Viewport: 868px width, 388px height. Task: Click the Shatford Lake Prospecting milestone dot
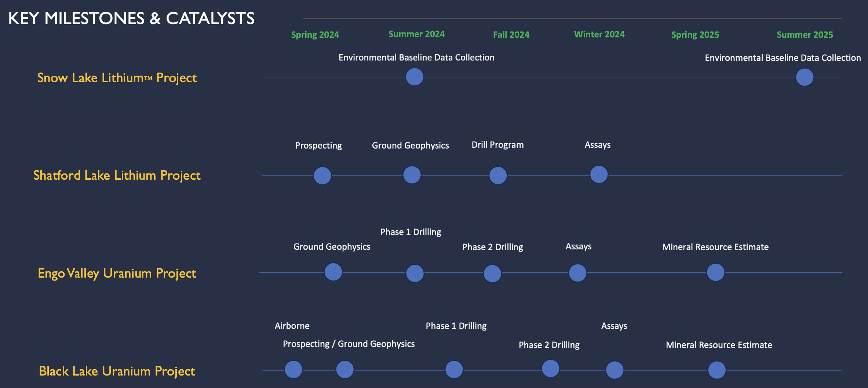pos(322,175)
